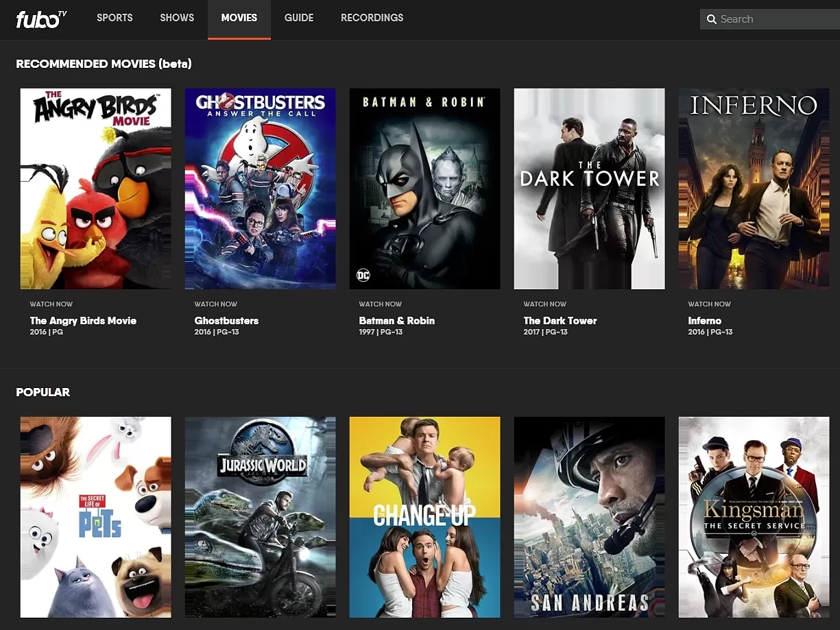The height and width of the screenshot is (630, 840).
Task: Open The Secret Life of Pets poster
Action: point(96,517)
